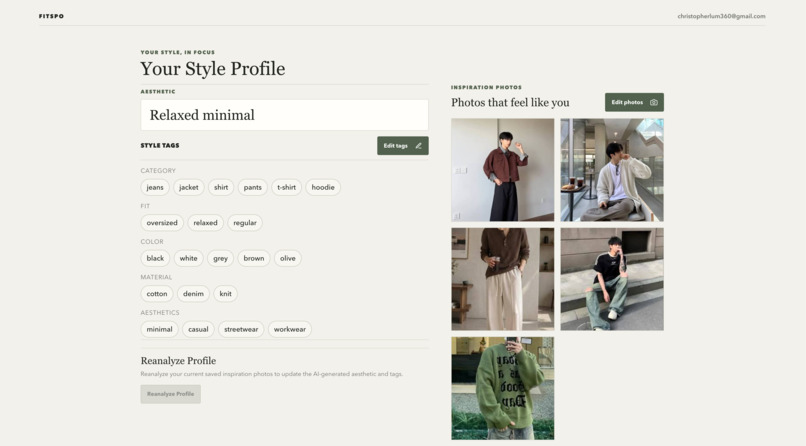
Task: Click the minimal aesthetics tag
Action: (159, 329)
